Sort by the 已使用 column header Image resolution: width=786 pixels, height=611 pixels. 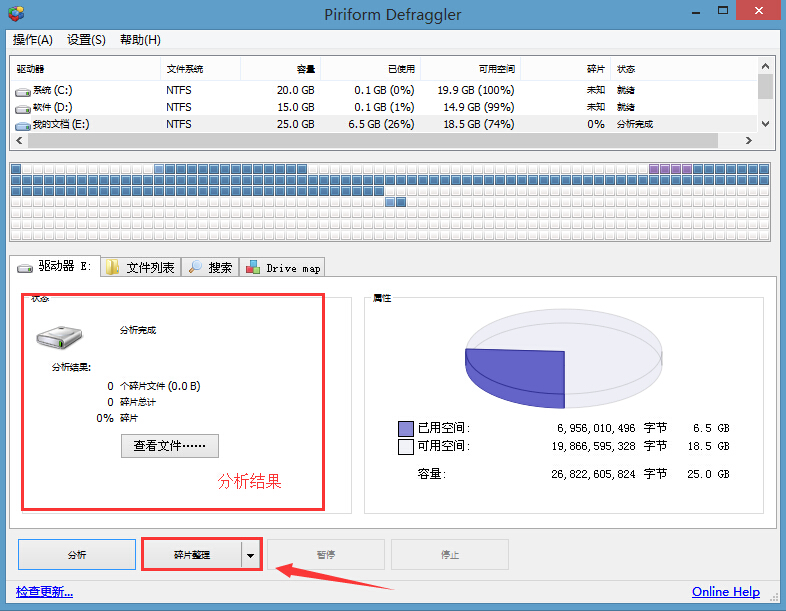[x=371, y=69]
